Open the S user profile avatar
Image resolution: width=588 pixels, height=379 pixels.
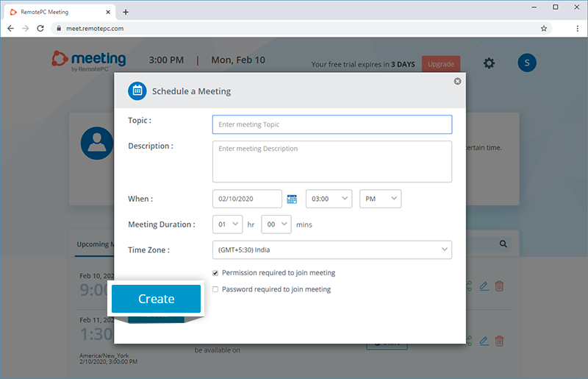point(527,63)
